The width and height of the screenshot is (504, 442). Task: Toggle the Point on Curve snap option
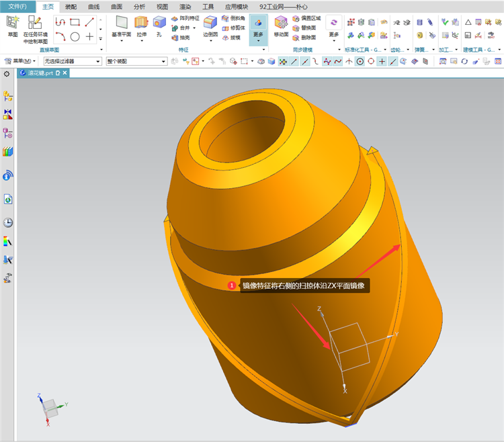(393, 61)
